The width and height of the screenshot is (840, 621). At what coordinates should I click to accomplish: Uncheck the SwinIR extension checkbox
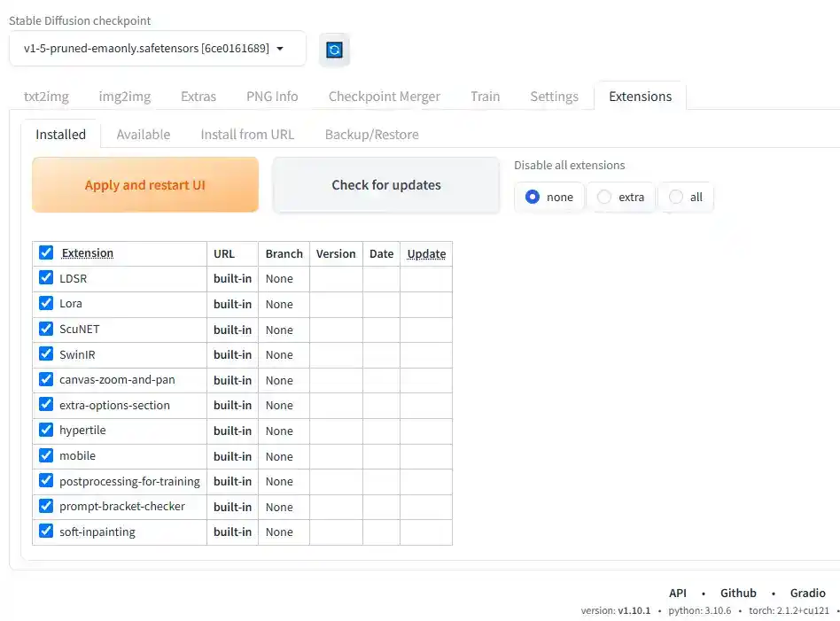click(x=46, y=353)
